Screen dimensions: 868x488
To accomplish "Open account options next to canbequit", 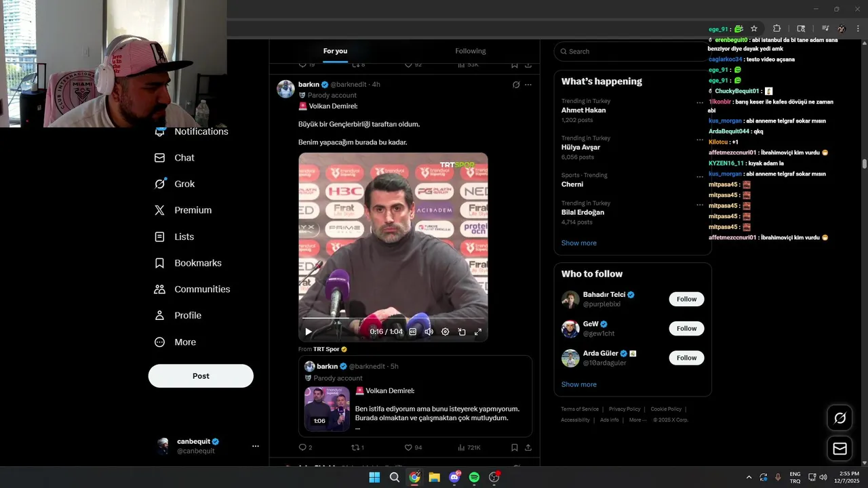I will click(256, 446).
